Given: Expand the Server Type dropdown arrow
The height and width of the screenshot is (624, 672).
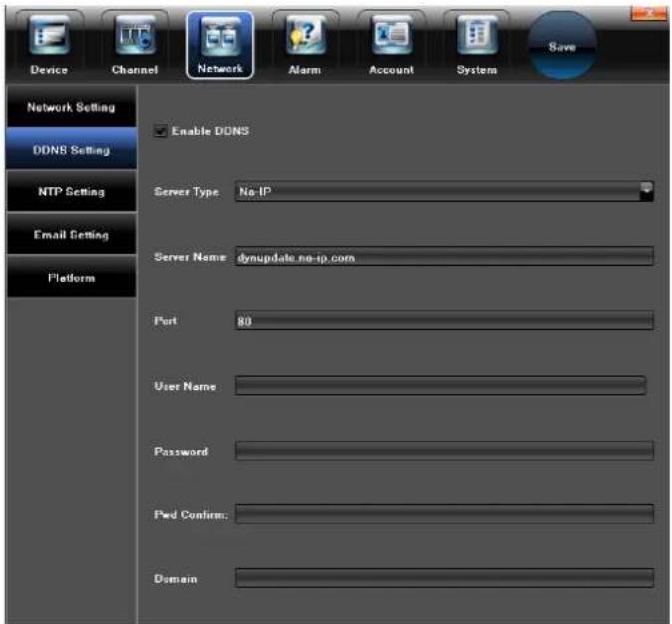Looking at the screenshot, I should click(647, 191).
